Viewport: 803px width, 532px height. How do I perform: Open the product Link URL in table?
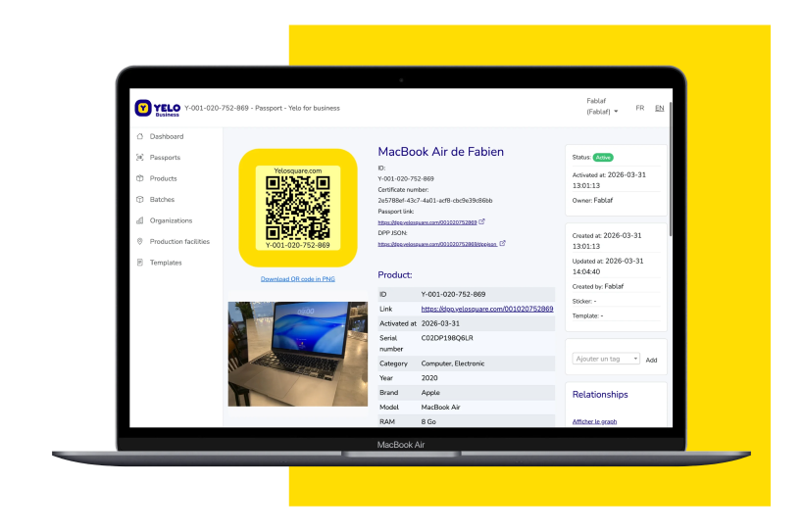tap(487, 309)
